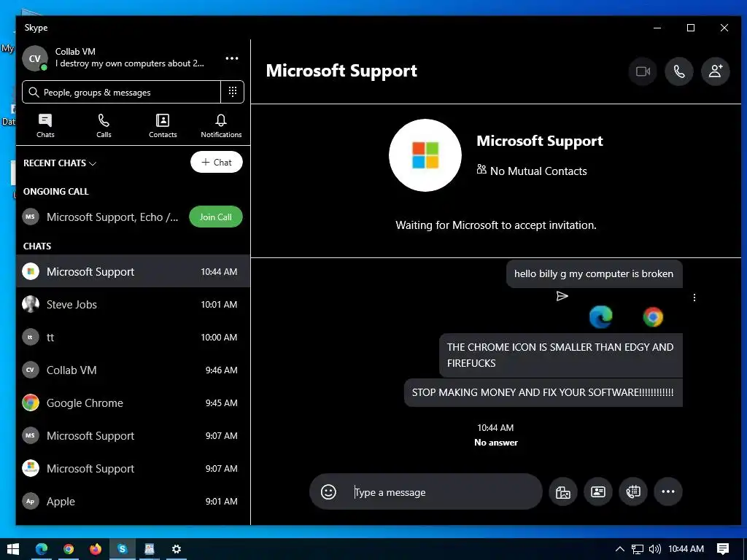This screenshot has width=747, height=560.
Task: Open the Windows Start menu
Action: (x=13, y=549)
